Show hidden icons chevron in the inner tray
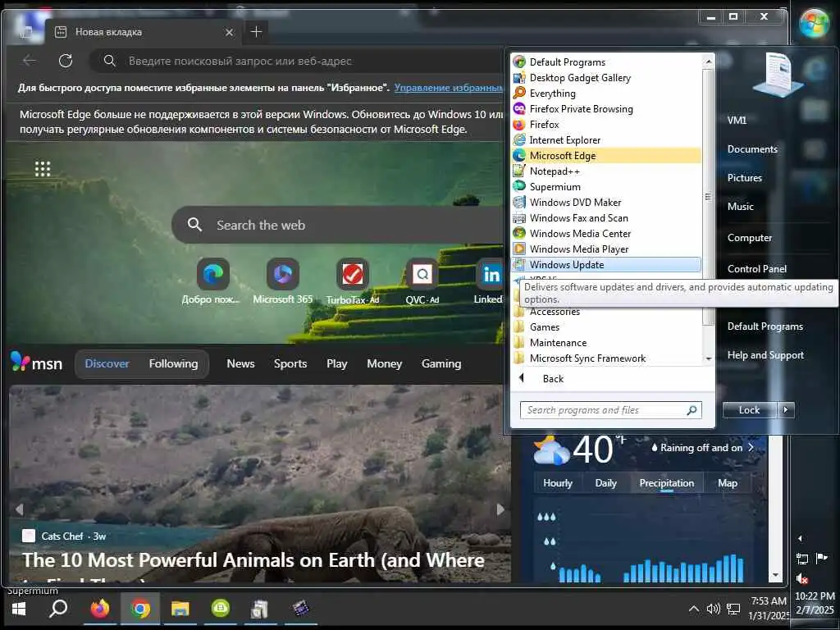The image size is (840, 630). [693, 609]
